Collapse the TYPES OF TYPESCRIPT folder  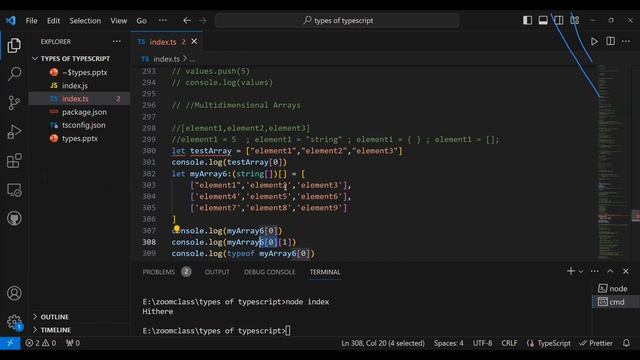76,59
